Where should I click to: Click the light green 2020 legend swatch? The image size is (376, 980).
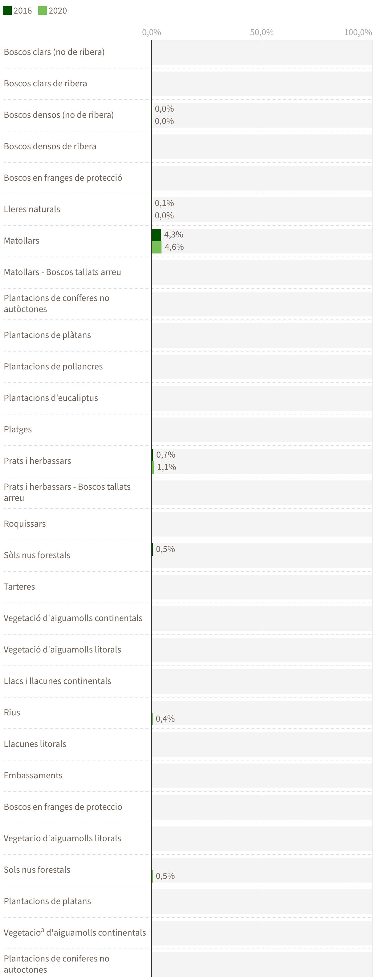42,10
